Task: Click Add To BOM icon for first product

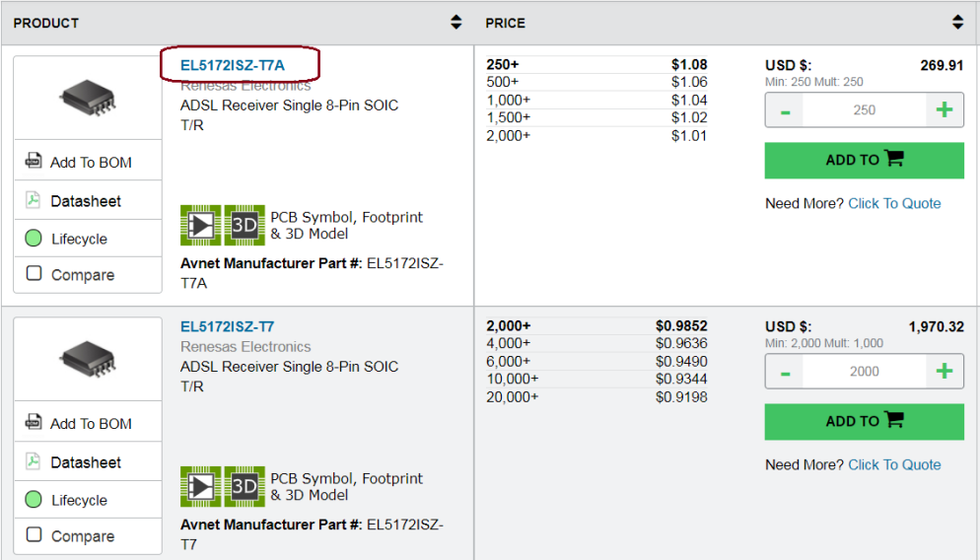Action: 34,162
